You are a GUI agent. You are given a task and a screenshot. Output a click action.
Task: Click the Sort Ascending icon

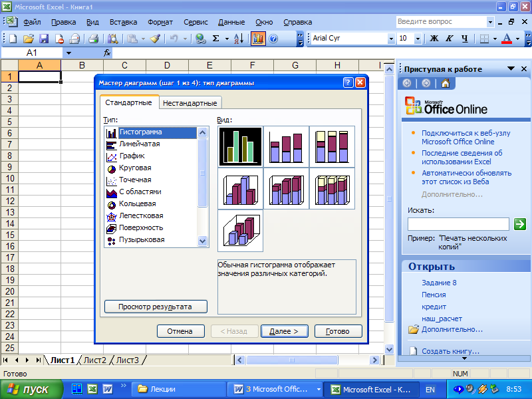(239, 39)
